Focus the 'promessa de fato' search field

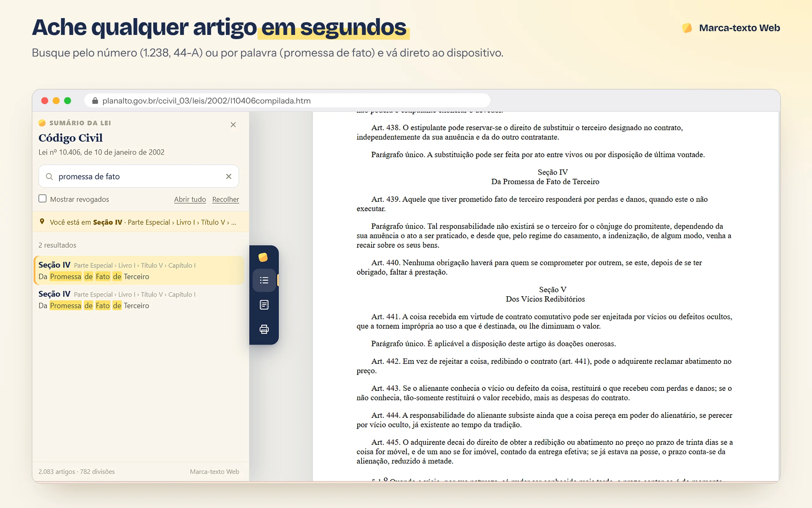[x=139, y=177]
